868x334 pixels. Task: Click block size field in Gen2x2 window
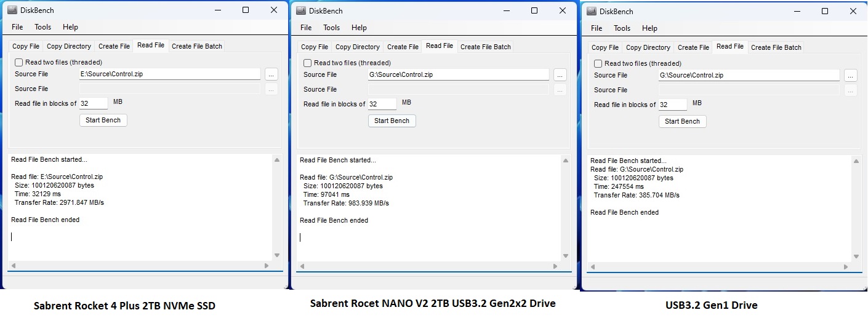point(382,104)
